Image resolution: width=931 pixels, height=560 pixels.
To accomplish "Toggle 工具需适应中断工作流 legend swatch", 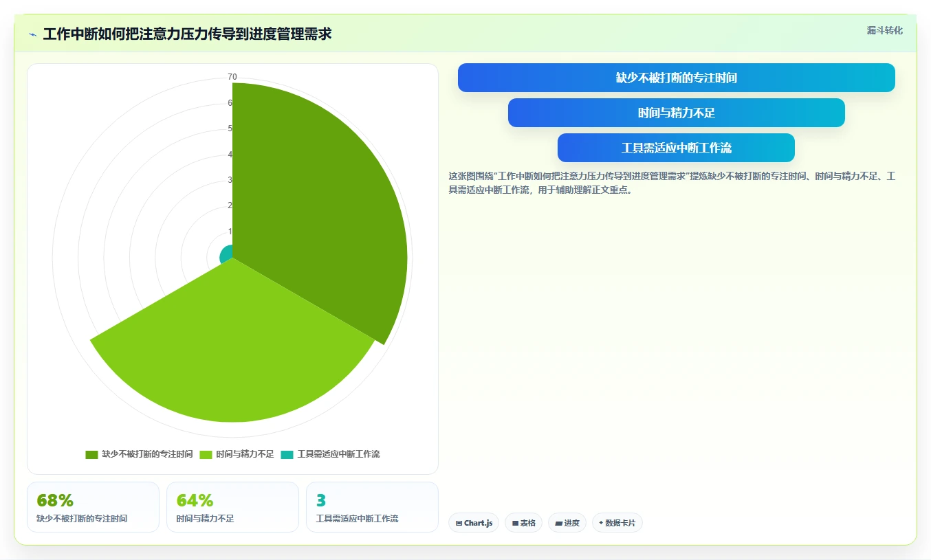I will tap(287, 455).
